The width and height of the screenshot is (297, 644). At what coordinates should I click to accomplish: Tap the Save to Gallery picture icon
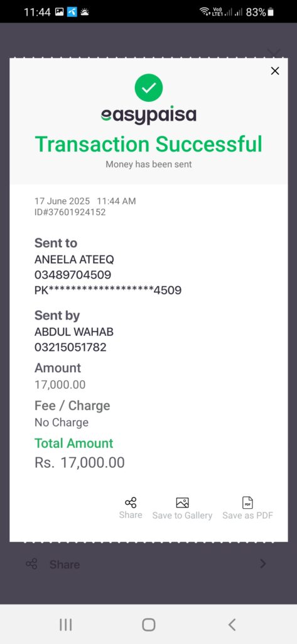[x=182, y=502]
